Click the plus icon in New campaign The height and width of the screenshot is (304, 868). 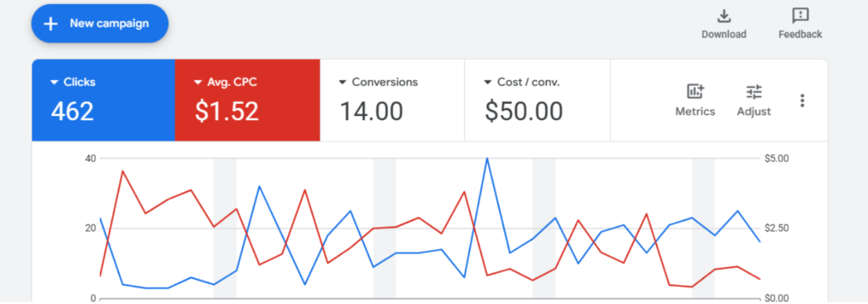[50, 23]
